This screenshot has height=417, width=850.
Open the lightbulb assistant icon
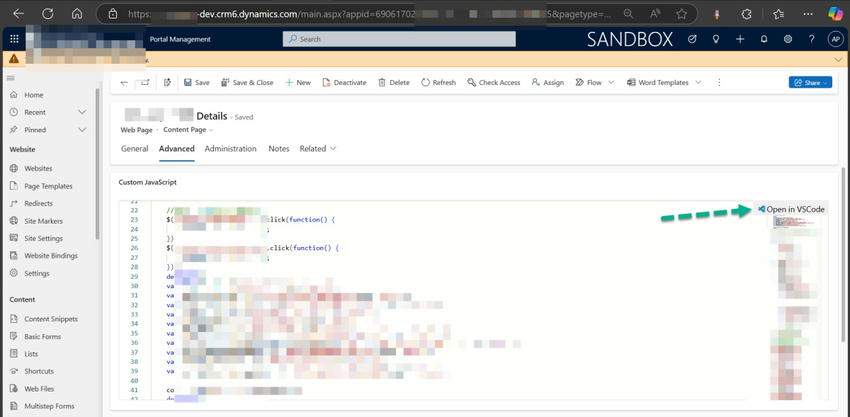pos(716,39)
